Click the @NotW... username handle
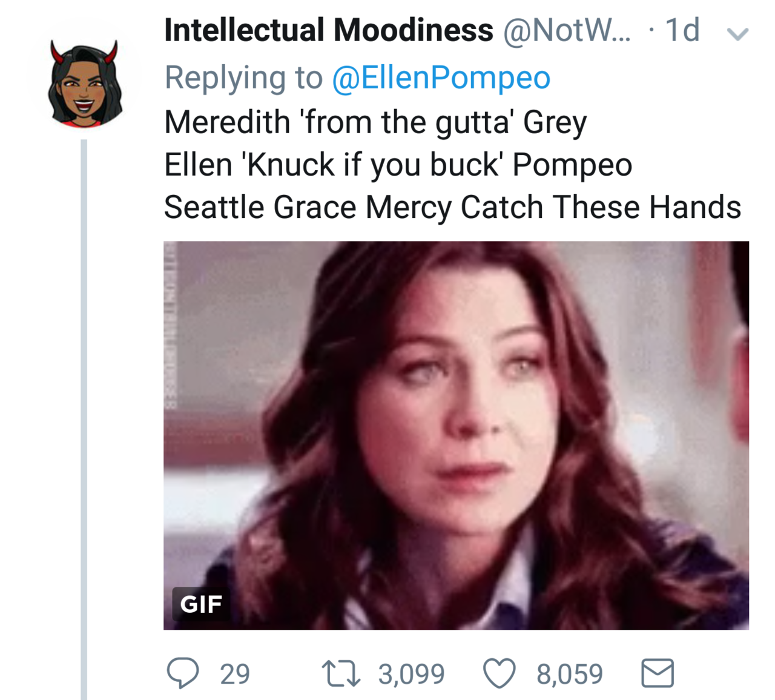 click(566, 30)
